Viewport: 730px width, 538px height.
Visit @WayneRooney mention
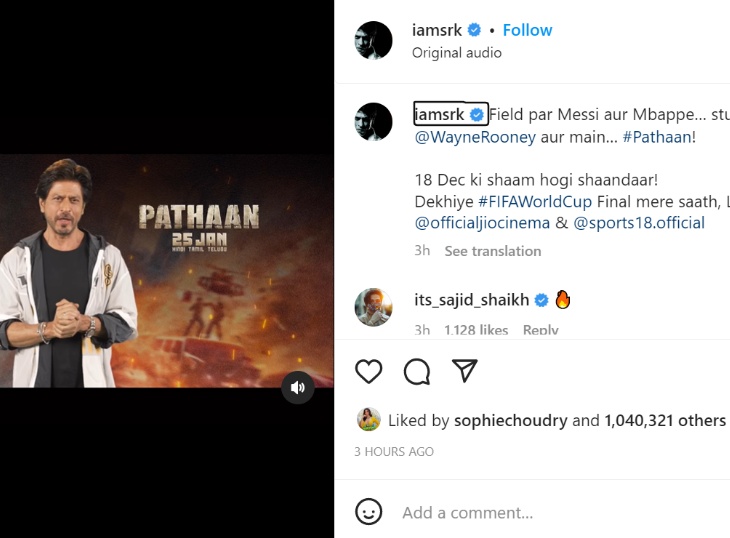click(475, 137)
